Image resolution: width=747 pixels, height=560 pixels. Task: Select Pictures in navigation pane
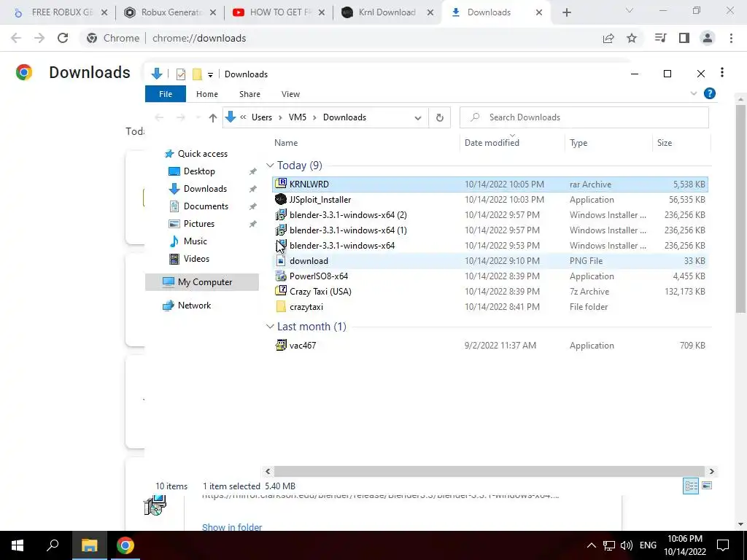198,224
